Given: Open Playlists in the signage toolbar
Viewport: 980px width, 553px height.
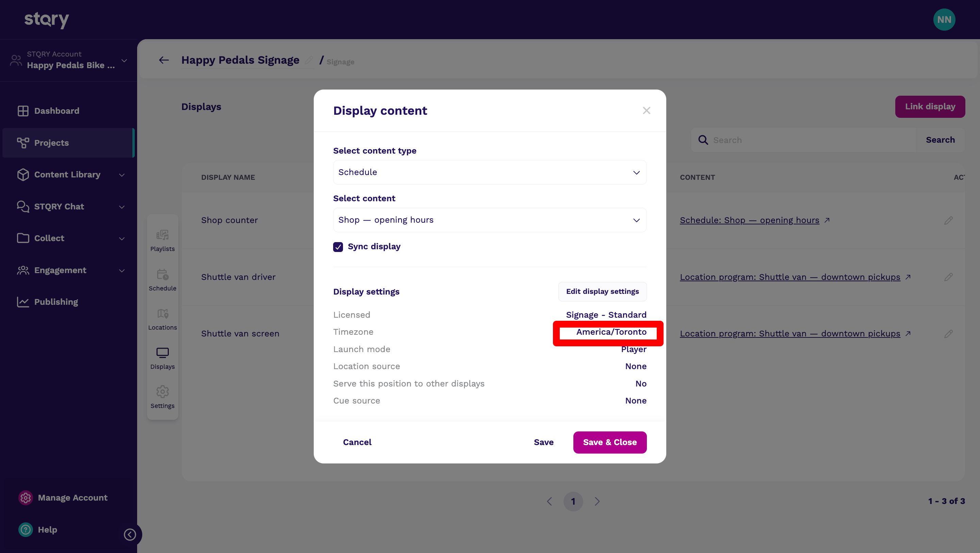Looking at the screenshot, I should (162, 240).
